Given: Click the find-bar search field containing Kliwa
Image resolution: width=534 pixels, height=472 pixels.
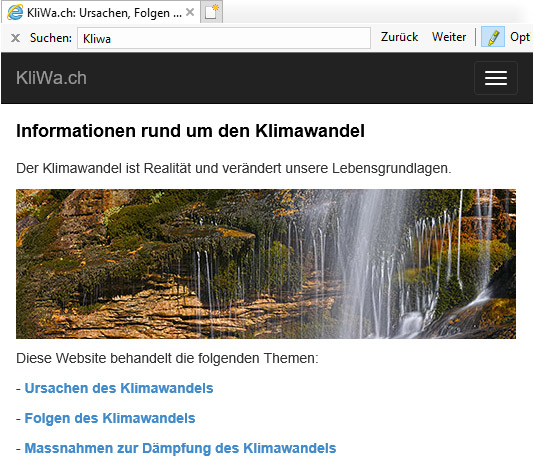Looking at the screenshot, I should tap(224, 38).
